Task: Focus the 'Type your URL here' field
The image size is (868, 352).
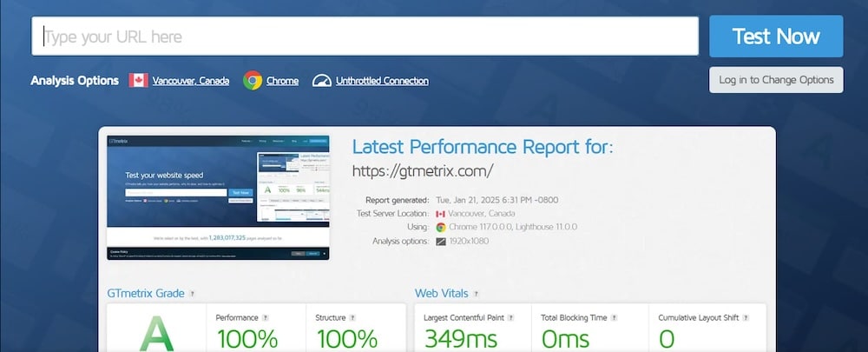Action: 365,37
